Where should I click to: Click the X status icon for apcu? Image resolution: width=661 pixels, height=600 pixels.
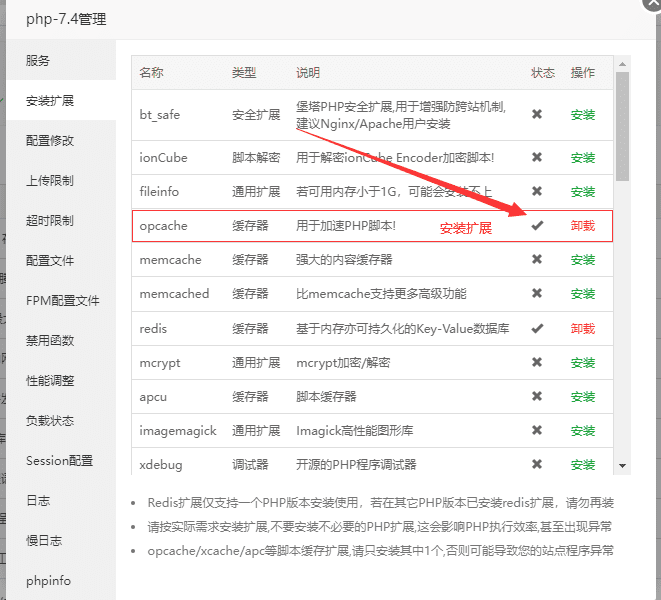(537, 396)
